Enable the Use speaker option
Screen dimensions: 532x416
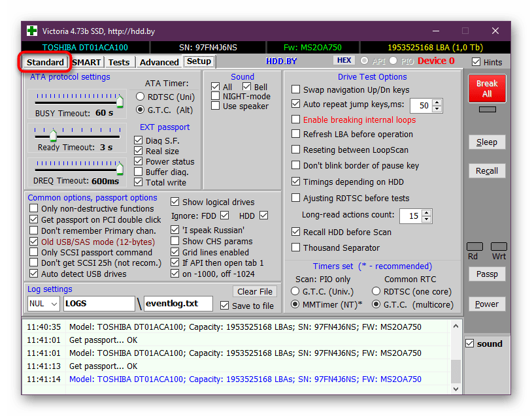(x=215, y=106)
